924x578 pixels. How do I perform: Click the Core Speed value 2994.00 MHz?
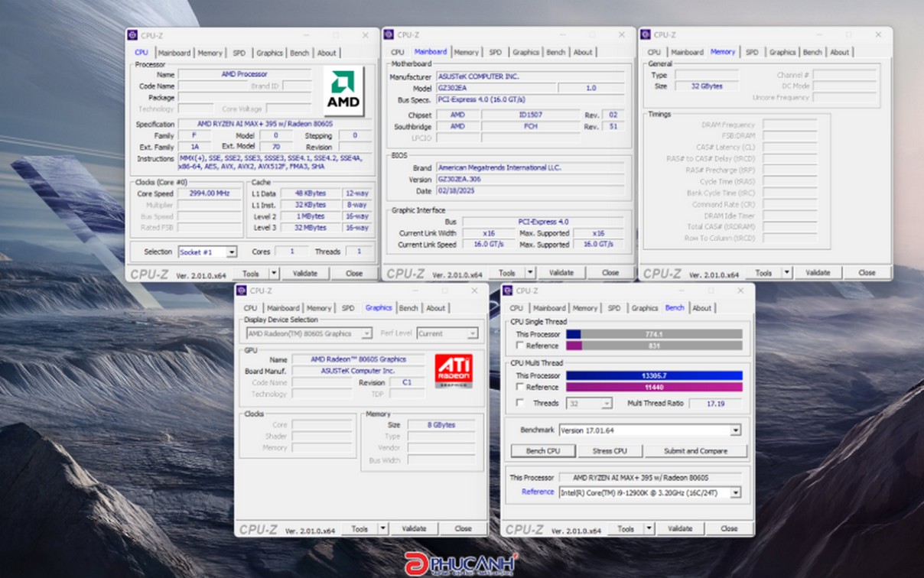209,193
